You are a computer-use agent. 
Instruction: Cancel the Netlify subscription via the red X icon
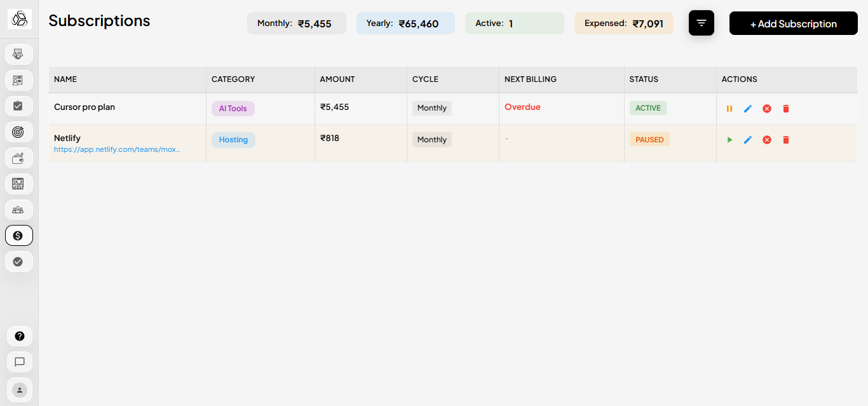tap(767, 139)
